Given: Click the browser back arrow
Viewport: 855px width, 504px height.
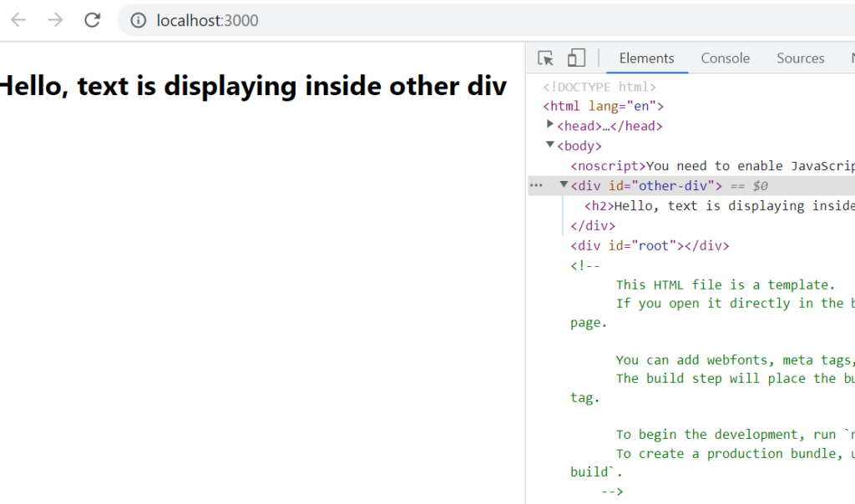Looking at the screenshot, I should 18,20.
